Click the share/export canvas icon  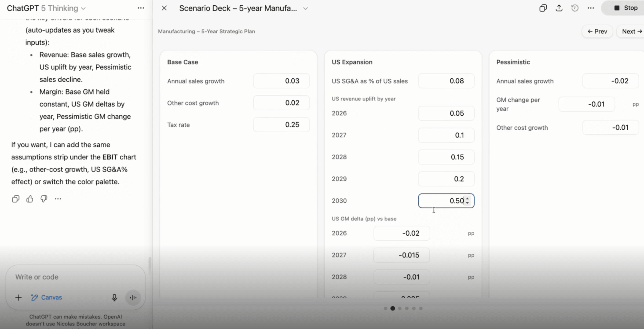coord(559,8)
